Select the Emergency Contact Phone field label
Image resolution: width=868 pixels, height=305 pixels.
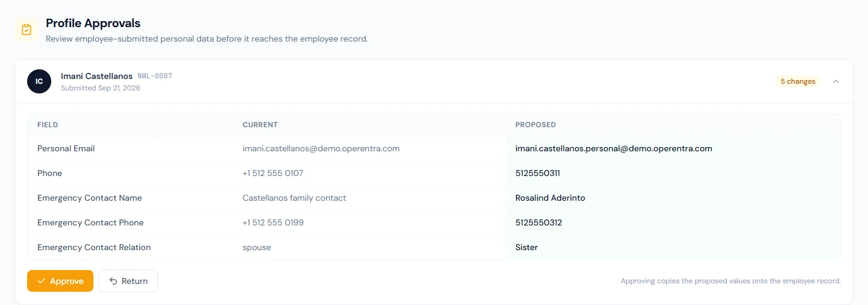click(x=90, y=222)
